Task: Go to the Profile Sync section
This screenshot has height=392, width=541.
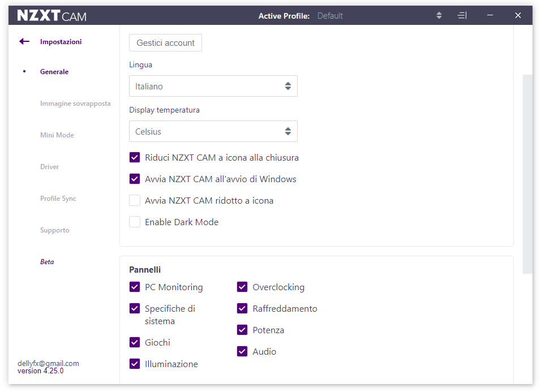Action: (58, 199)
